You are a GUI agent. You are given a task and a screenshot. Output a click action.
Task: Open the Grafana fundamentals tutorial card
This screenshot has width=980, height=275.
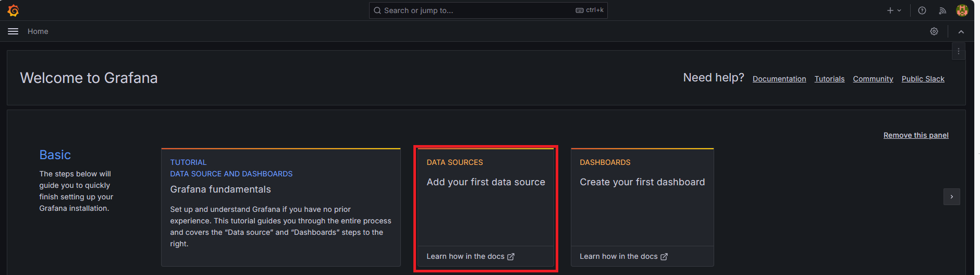tap(281, 207)
